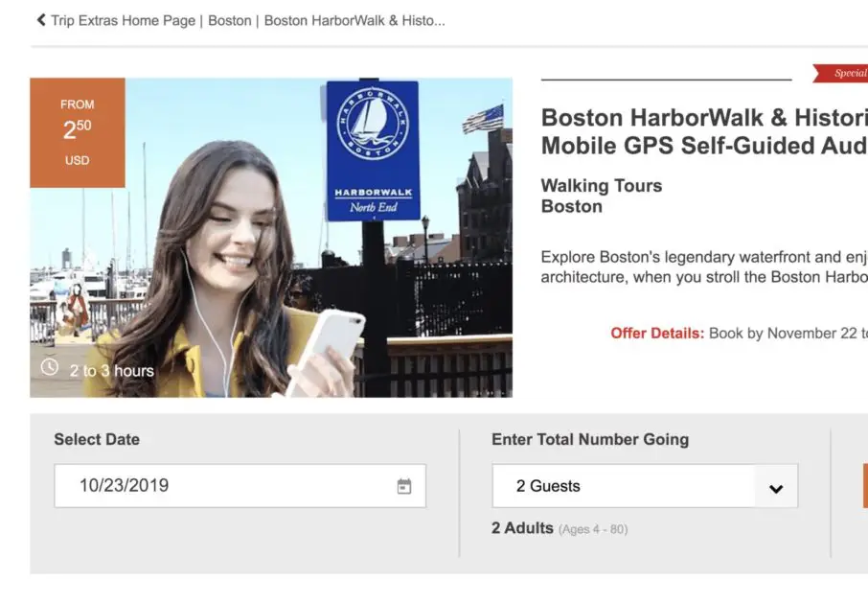Image resolution: width=868 pixels, height=602 pixels.
Task: Select Boston in the breadcrumb trail
Action: (230, 19)
